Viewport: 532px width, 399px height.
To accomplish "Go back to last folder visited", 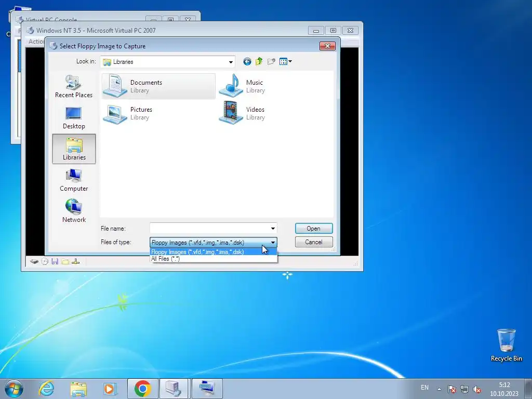I will point(247,61).
